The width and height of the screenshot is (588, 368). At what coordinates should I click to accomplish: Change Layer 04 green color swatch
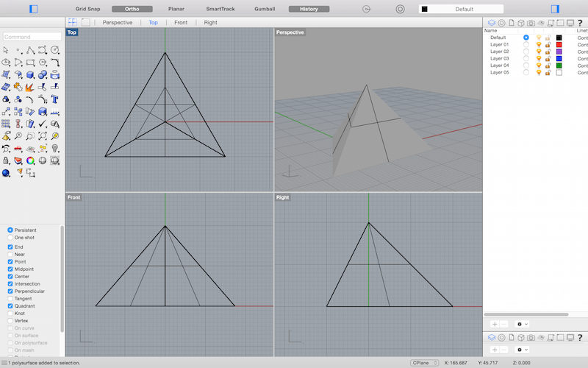click(559, 66)
